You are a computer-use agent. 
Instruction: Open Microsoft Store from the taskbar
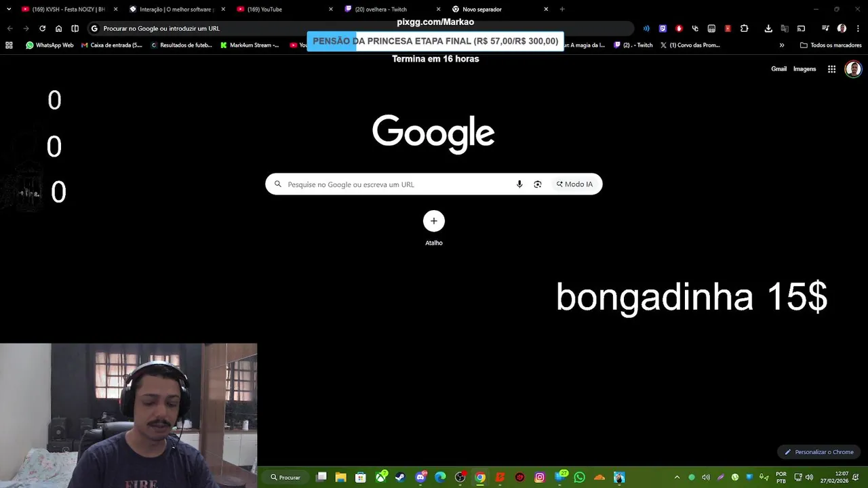pyautogui.click(x=361, y=477)
